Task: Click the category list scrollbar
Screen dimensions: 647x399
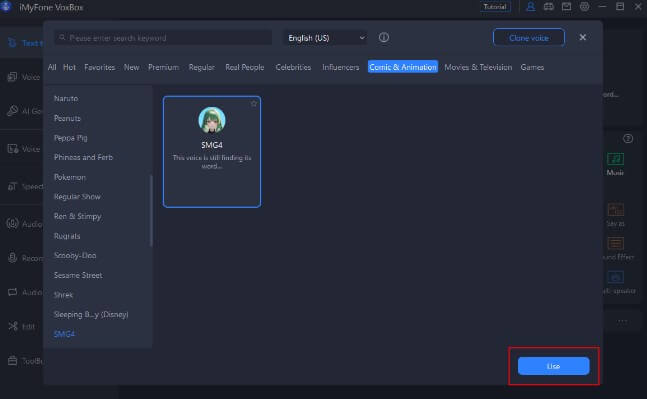Action: tap(151, 211)
